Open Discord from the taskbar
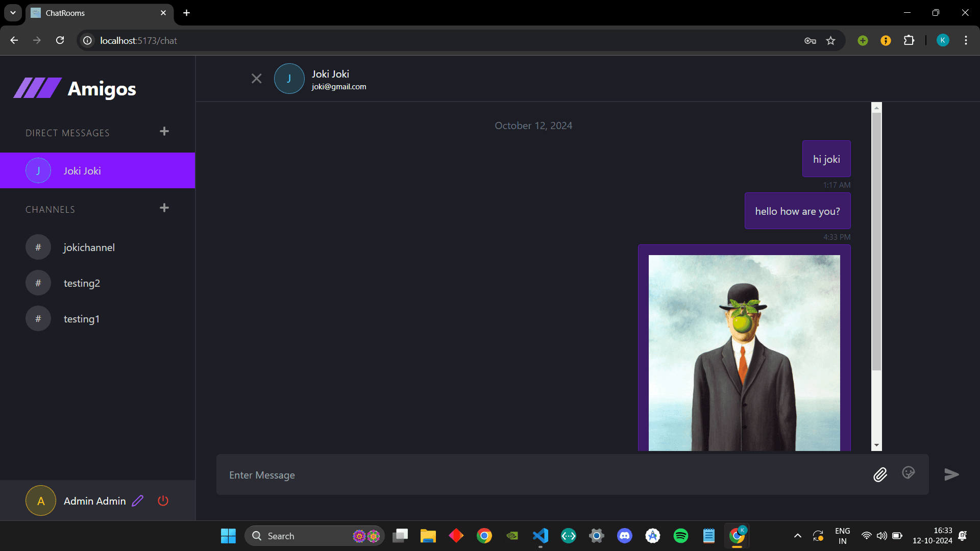Image resolution: width=980 pixels, height=551 pixels. [x=624, y=536]
